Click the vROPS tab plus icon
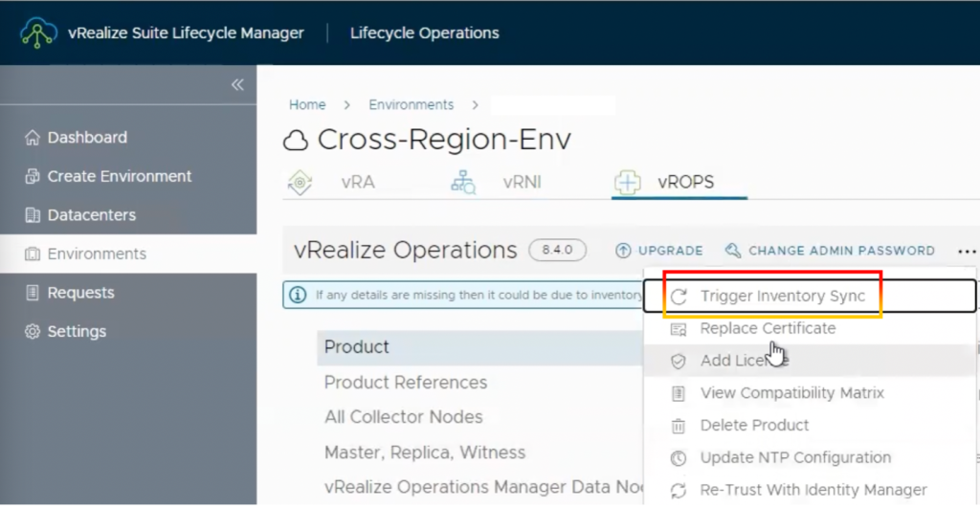 (628, 182)
